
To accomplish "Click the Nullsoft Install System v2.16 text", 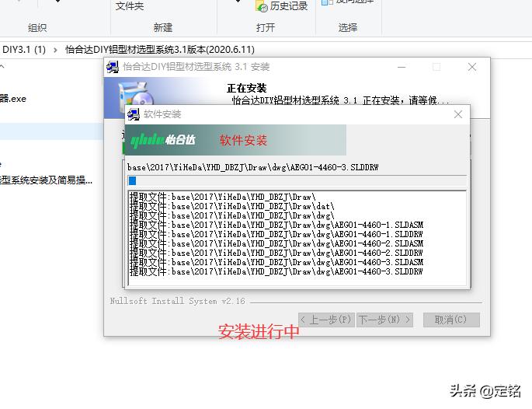I will 177,301.
